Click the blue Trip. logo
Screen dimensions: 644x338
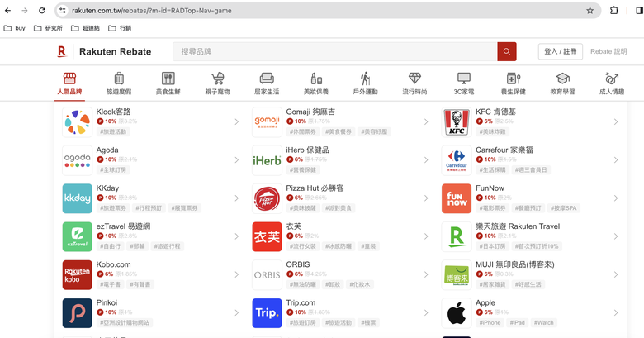267,313
